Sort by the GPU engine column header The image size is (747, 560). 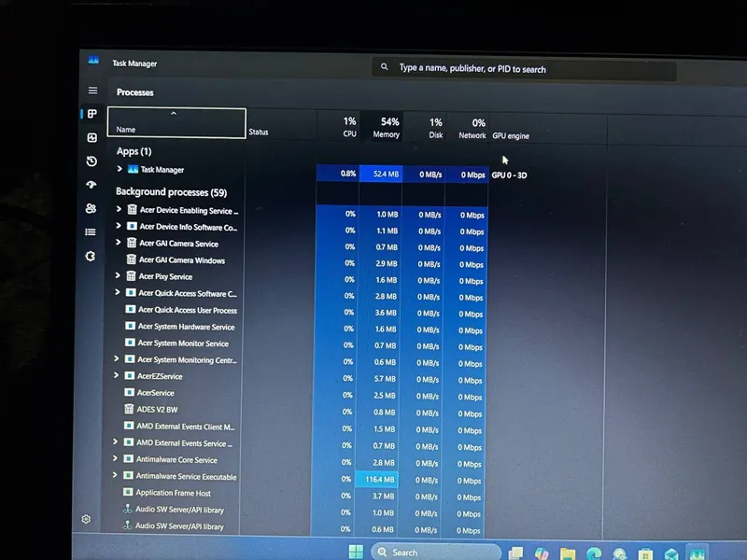pyautogui.click(x=548, y=129)
